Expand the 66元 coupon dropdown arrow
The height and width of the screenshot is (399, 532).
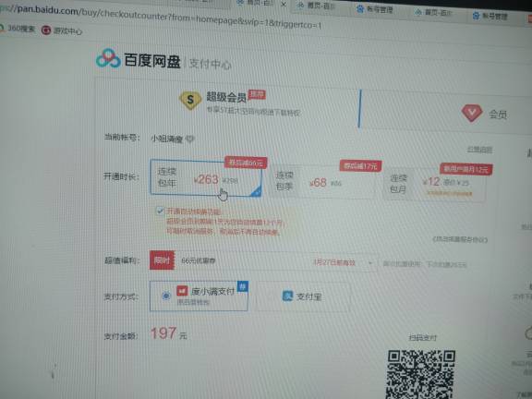[x=369, y=263]
